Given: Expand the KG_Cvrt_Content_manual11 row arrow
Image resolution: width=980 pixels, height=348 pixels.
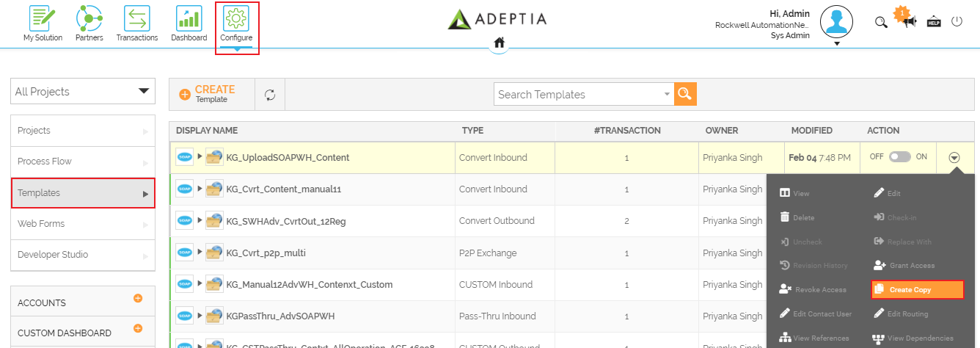Looking at the screenshot, I should (x=200, y=189).
